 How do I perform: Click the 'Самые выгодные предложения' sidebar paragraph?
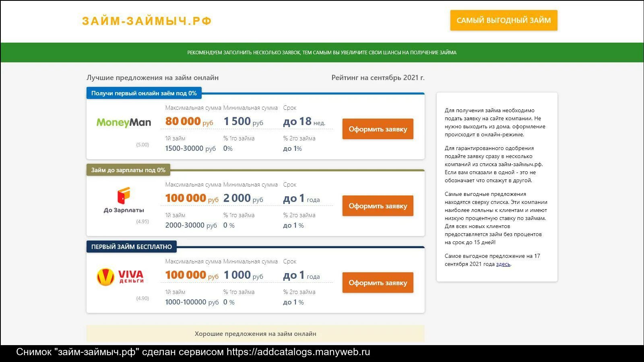pos(496,218)
